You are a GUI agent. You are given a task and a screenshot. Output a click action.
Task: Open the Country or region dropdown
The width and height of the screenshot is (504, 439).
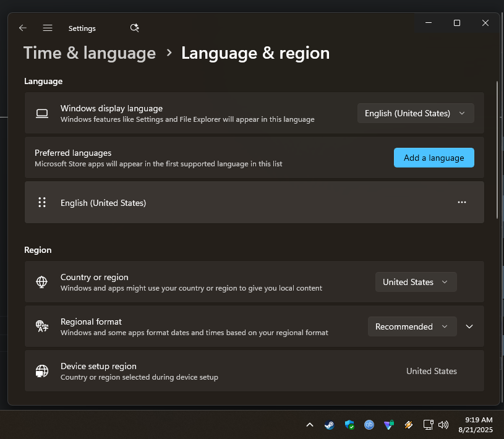(416, 282)
